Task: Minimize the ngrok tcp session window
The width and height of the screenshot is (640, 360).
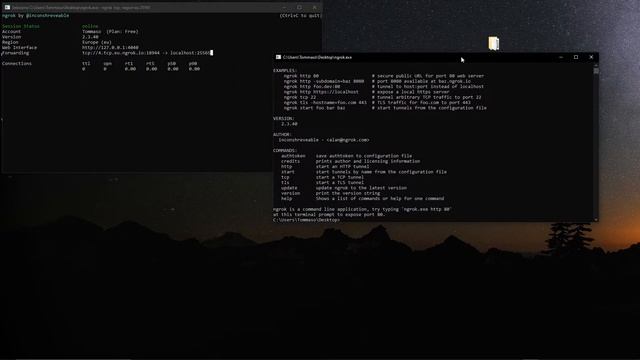Action: coord(284,7)
